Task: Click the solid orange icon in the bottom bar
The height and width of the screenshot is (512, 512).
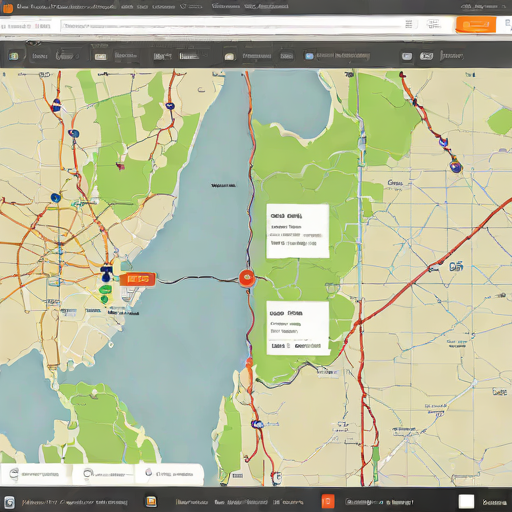Action: (327, 501)
